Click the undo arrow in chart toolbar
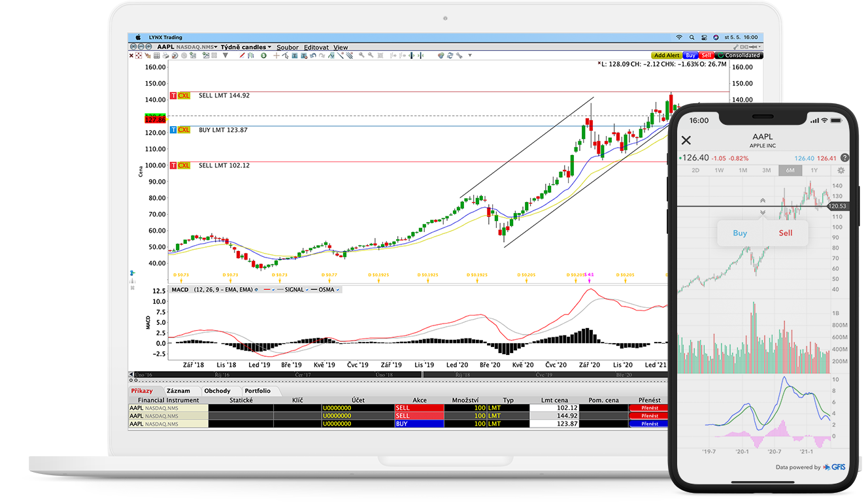This screenshot has height=502, width=868. [312, 56]
